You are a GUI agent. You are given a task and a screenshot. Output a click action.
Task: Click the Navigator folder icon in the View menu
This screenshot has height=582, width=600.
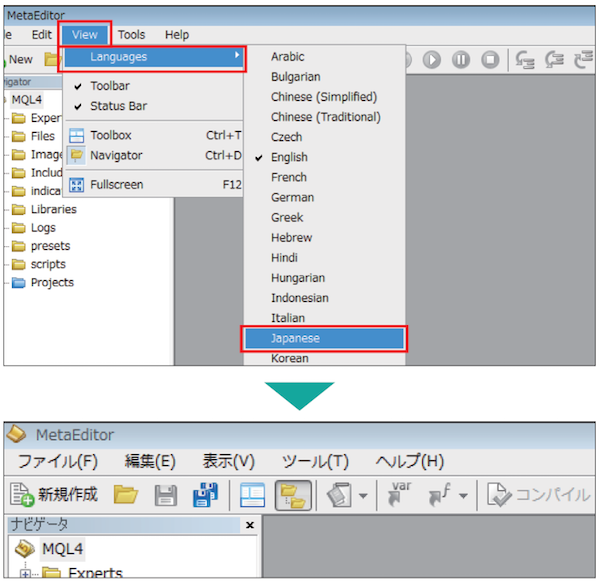77,155
